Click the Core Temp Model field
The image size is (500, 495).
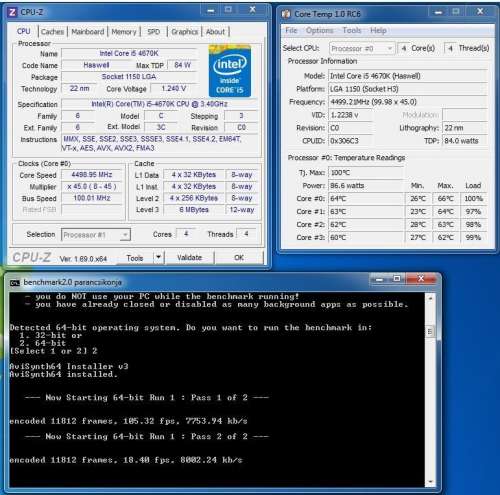pos(408,76)
